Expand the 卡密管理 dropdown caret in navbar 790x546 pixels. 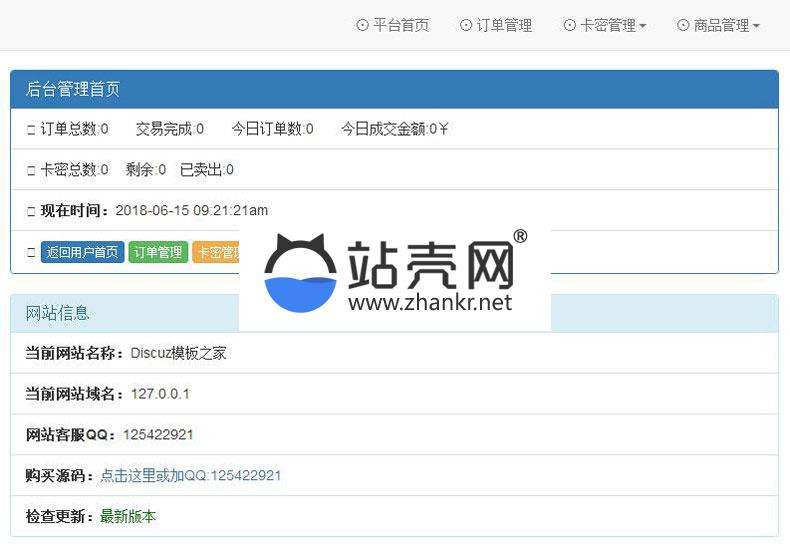[642, 27]
